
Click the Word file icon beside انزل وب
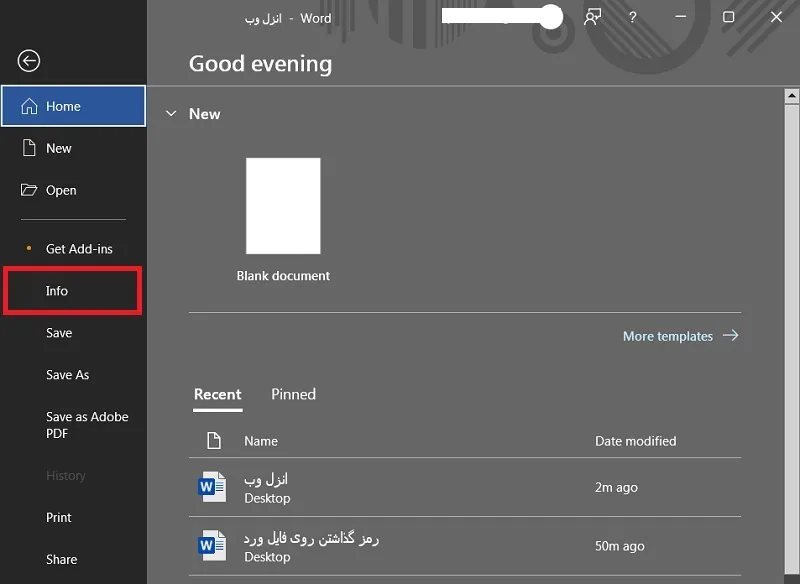[x=212, y=487]
